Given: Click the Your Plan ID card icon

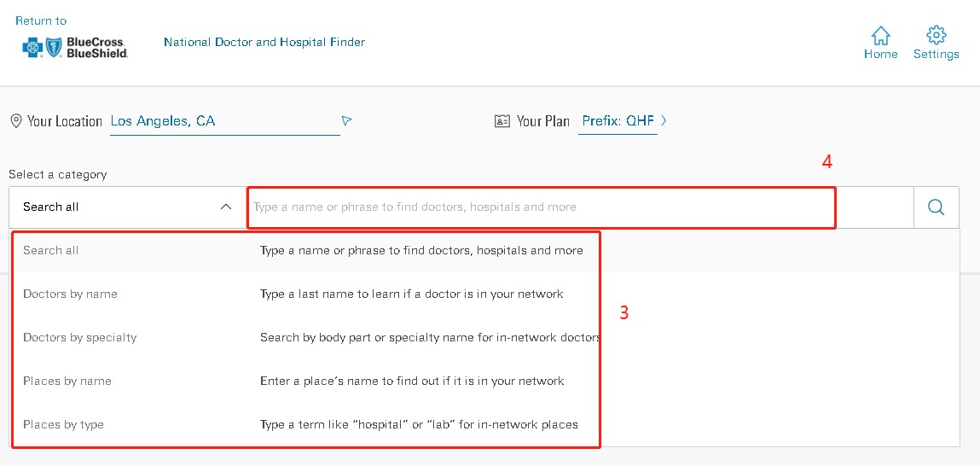Looking at the screenshot, I should 502,120.
